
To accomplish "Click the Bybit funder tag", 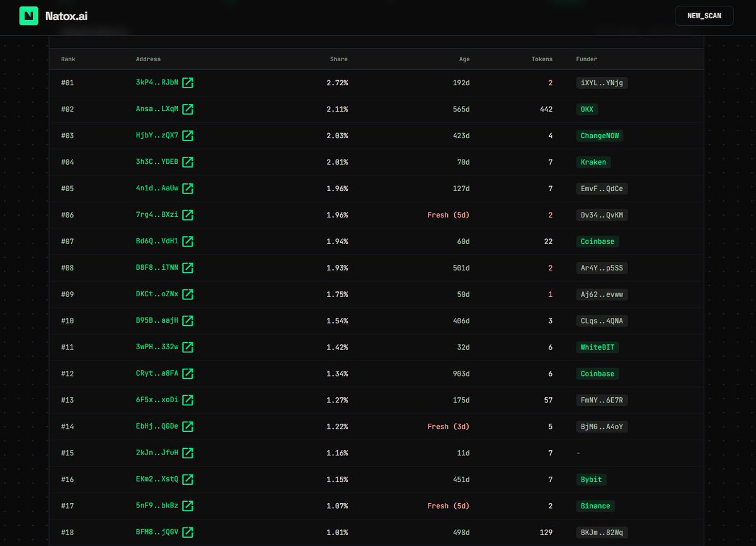I will [x=591, y=480].
